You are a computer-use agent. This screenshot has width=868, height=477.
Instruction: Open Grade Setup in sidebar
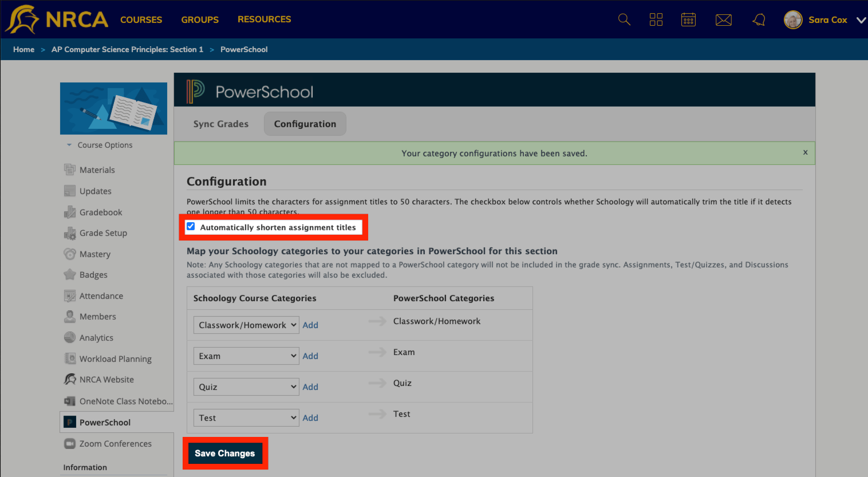click(103, 233)
